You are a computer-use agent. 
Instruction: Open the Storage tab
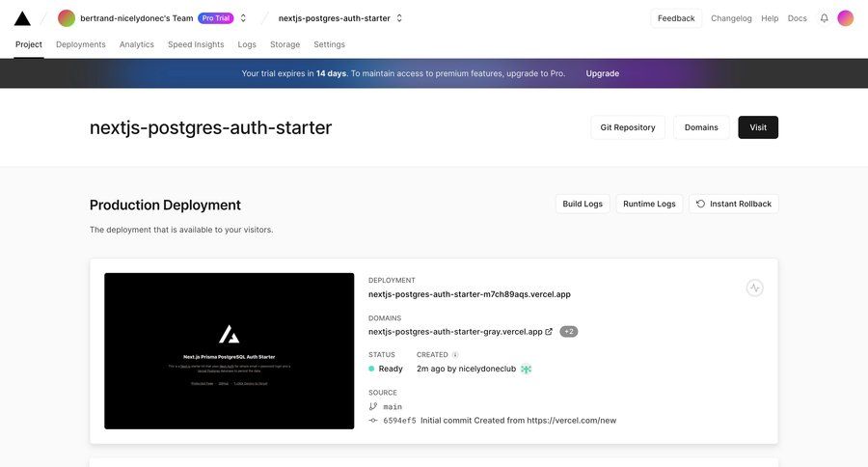285,44
